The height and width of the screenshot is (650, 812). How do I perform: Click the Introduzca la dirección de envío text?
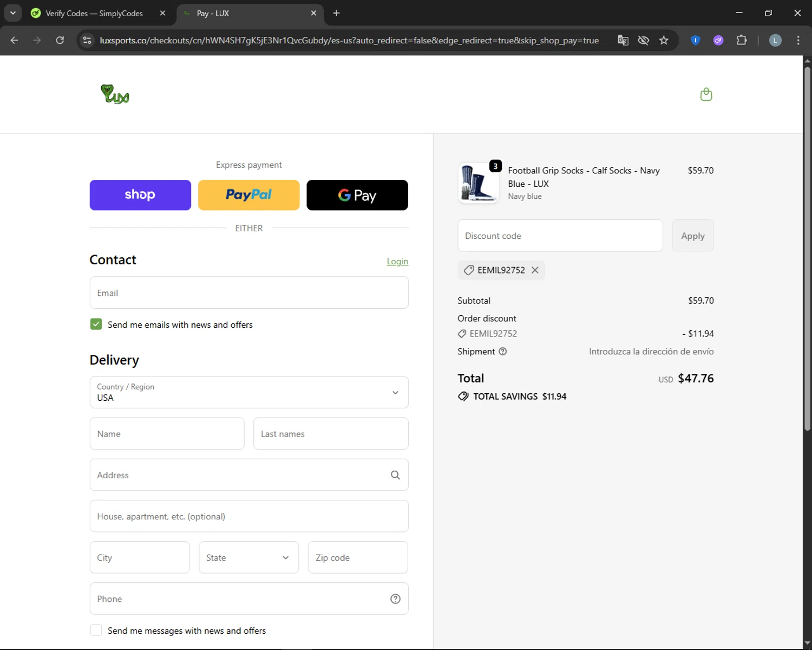coord(651,352)
